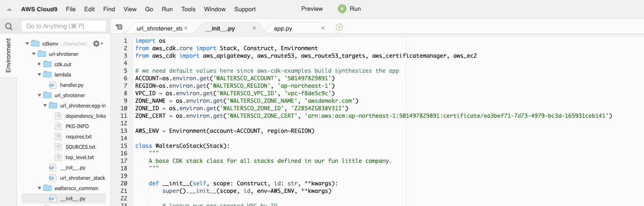Click the handler.py code file icon
Image resolution: width=644 pixels, height=206 pixels.
coord(53,85)
